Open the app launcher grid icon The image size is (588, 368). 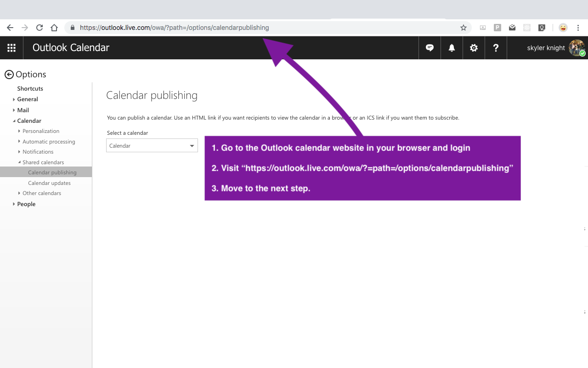(11, 48)
